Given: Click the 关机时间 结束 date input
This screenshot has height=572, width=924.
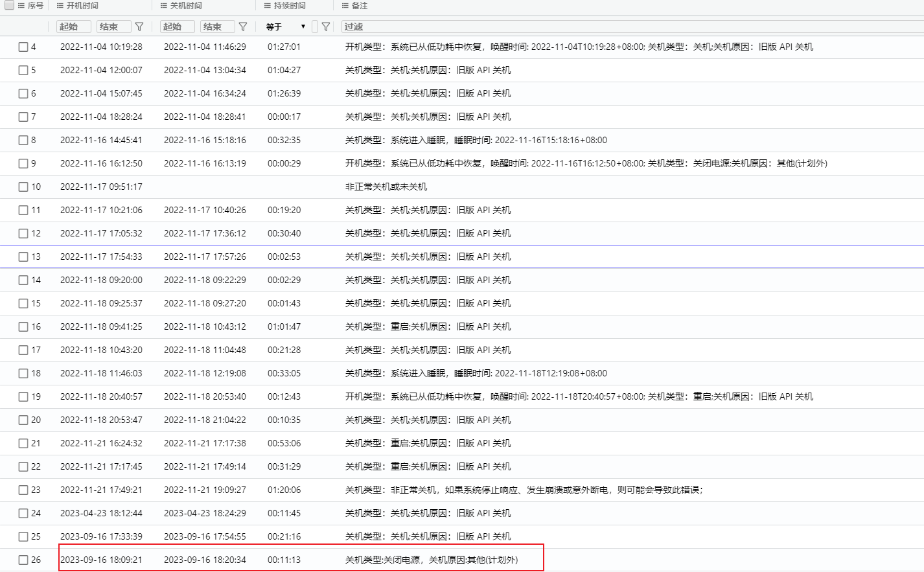Looking at the screenshot, I should tap(217, 27).
